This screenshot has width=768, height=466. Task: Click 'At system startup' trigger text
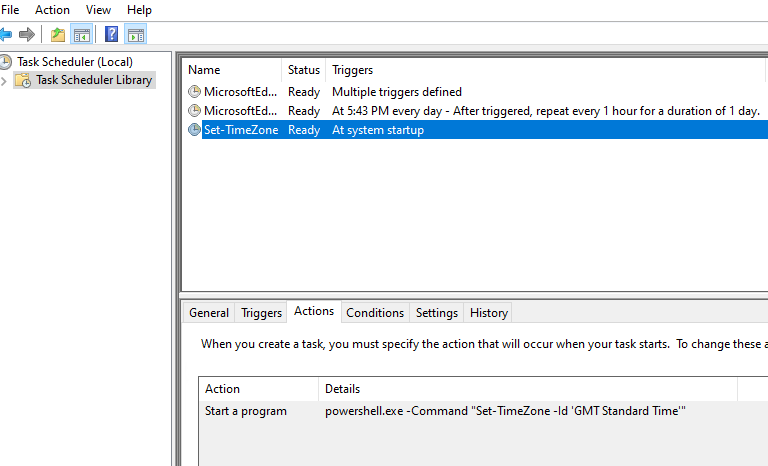tap(378, 130)
